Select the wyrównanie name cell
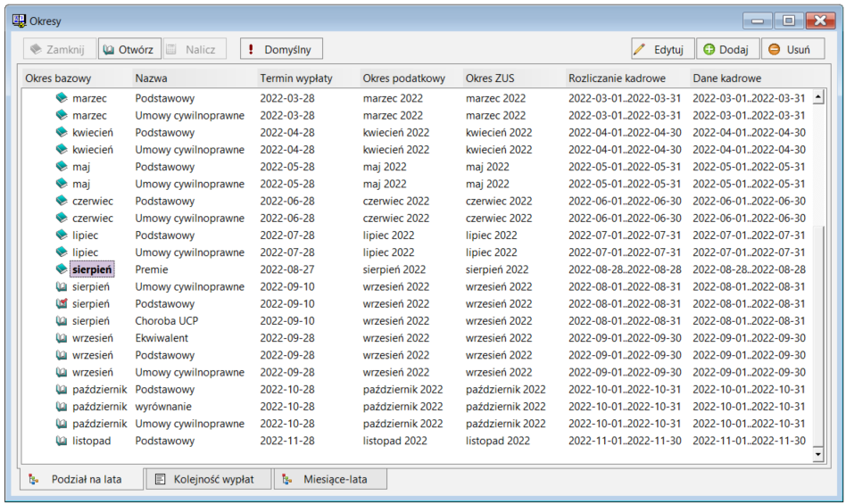Screen dimensions: 846x504 163,407
